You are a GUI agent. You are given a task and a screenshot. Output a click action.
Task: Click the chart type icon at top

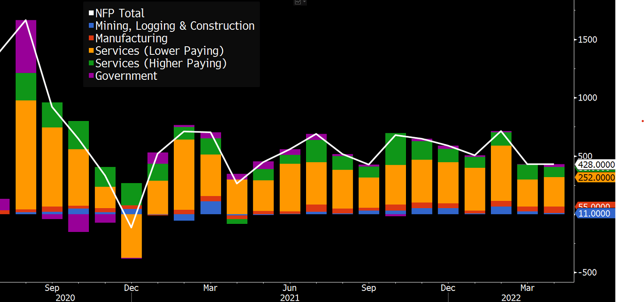point(298,2)
